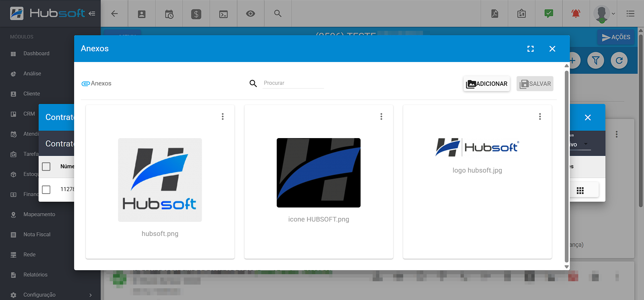The height and width of the screenshot is (300, 644).
Task: Click the Hubsoft logo in the sidebar
Action: point(47,13)
